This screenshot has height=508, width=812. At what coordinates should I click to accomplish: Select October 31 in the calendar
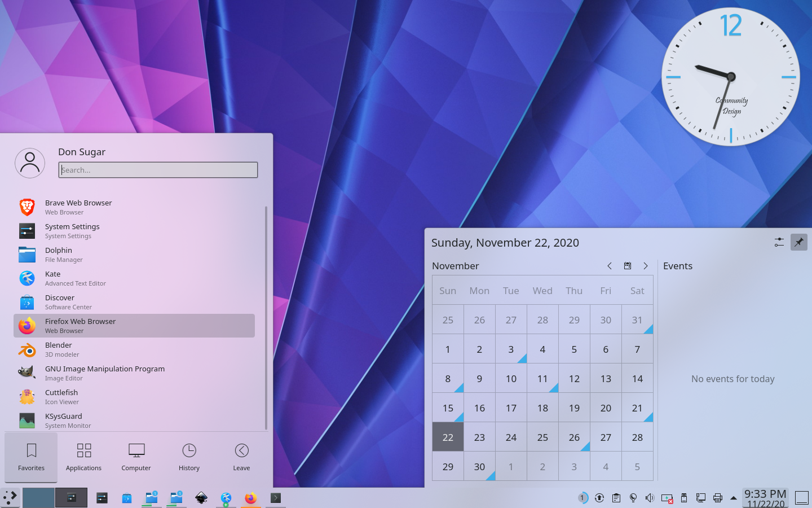637,319
